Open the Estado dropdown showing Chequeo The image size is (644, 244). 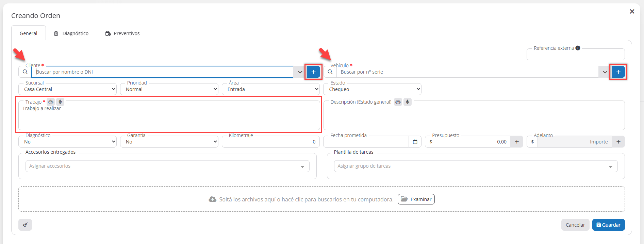coord(372,89)
